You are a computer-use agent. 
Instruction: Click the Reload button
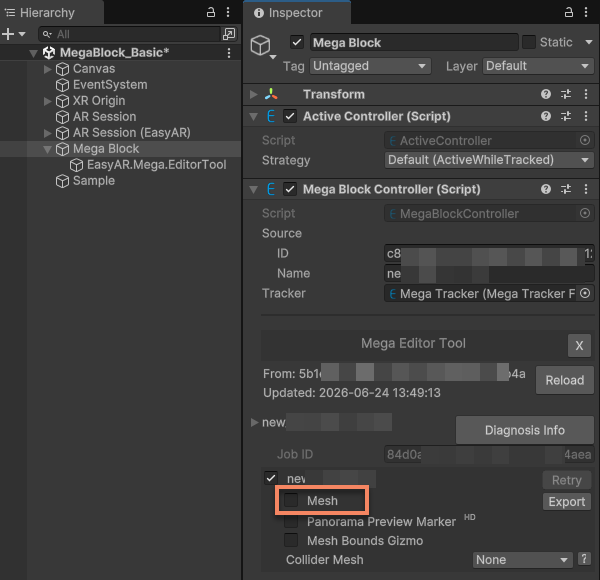(565, 380)
